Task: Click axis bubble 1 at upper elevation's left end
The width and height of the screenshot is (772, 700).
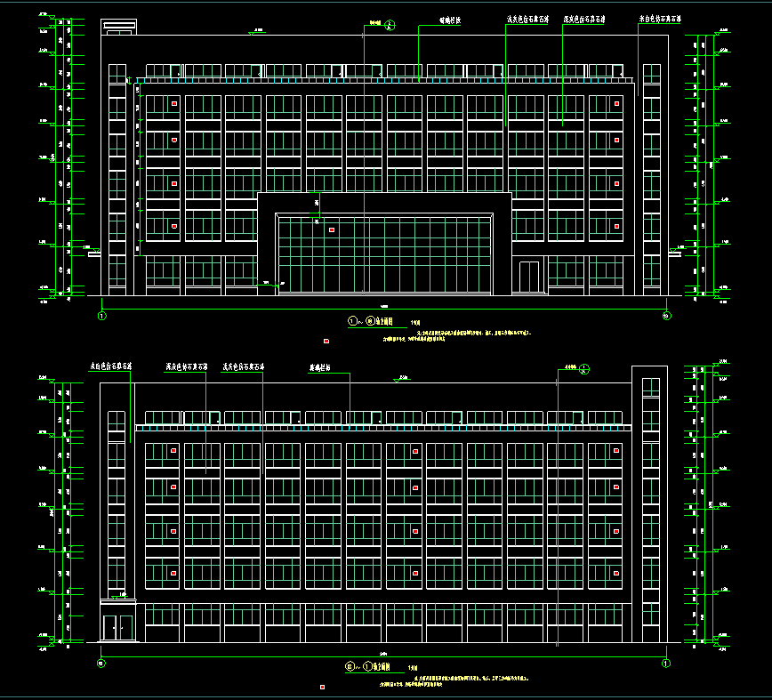Action: 101,315
